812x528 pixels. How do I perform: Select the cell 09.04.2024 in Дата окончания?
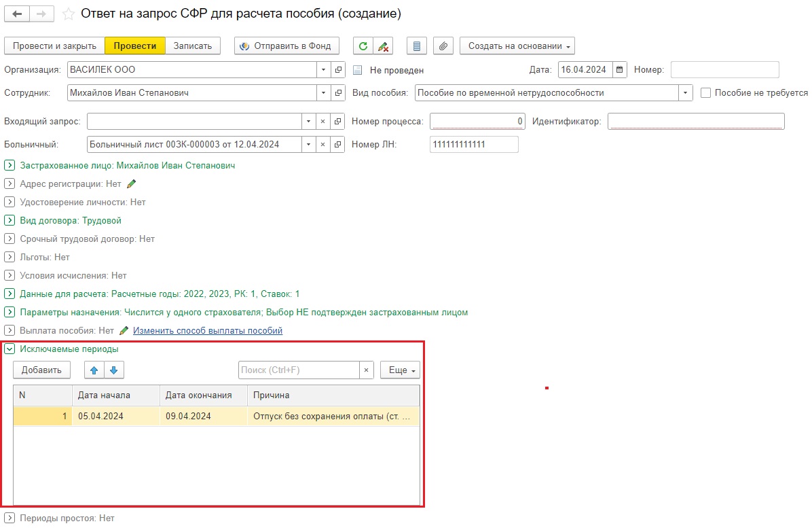pyautogui.click(x=204, y=416)
